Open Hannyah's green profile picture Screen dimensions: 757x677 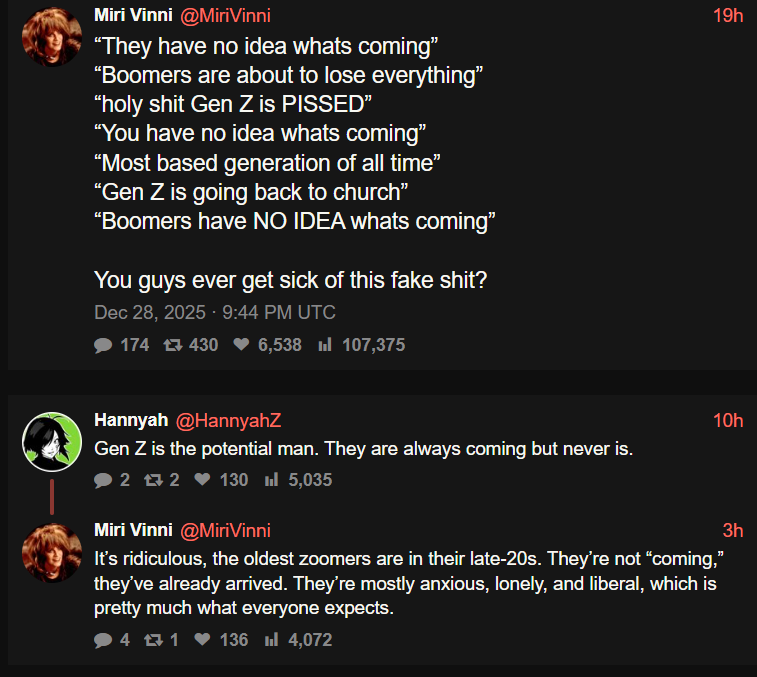pos(51,441)
